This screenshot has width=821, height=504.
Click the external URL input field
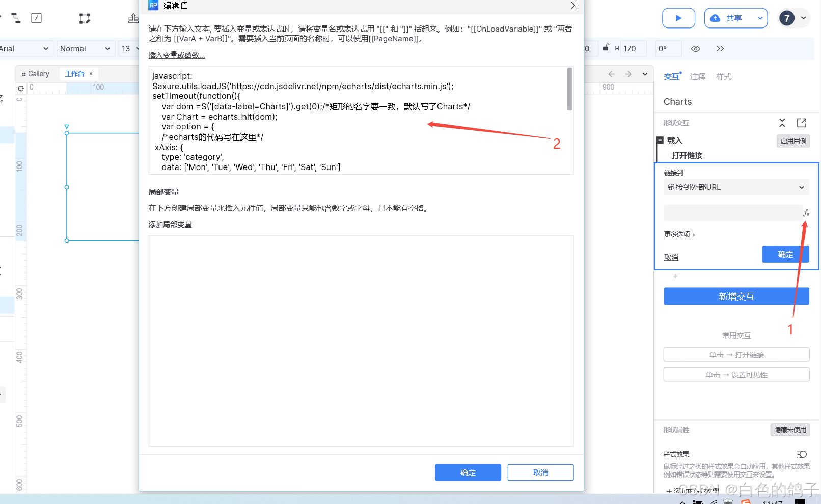pos(733,213)
